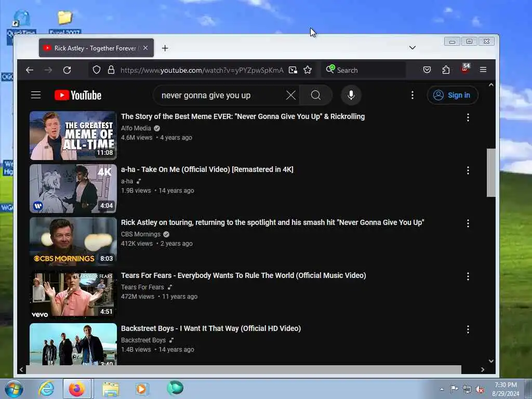Bookmark this page with the star icon
Viewport: 532px width, 399px height.
308,70
